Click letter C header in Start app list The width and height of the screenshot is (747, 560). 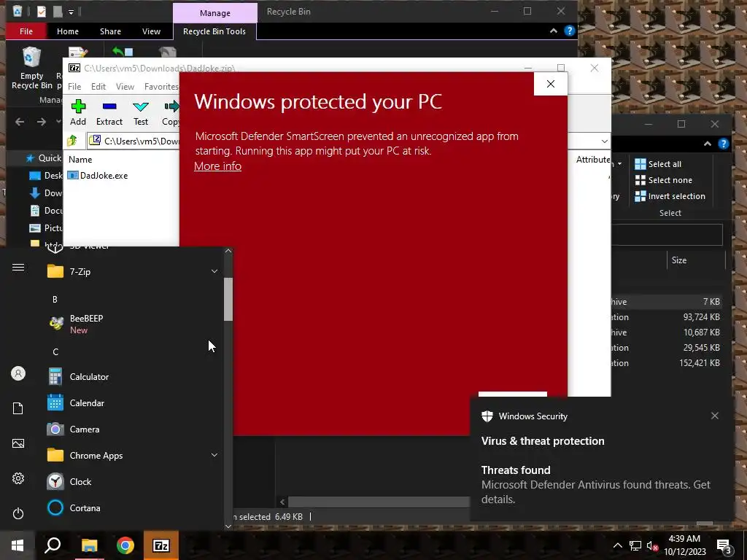pos(55,352)
